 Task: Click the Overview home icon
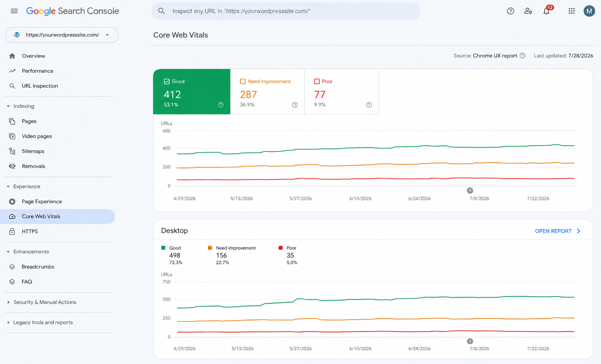point(12,56)
